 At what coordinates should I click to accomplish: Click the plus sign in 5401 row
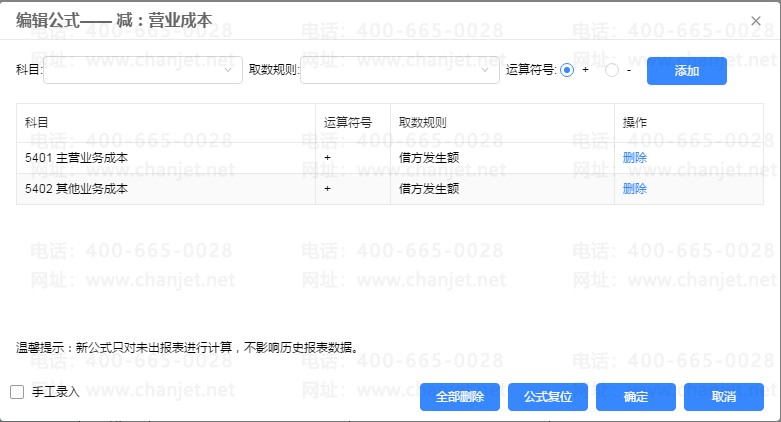point(327,158)
